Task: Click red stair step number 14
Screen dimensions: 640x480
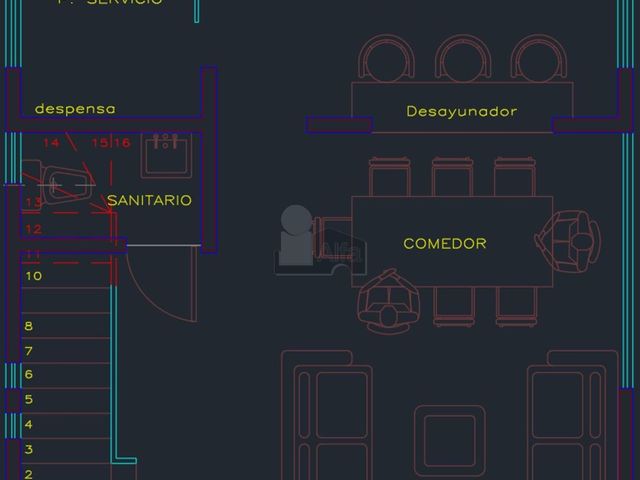Action: (51, 143)
